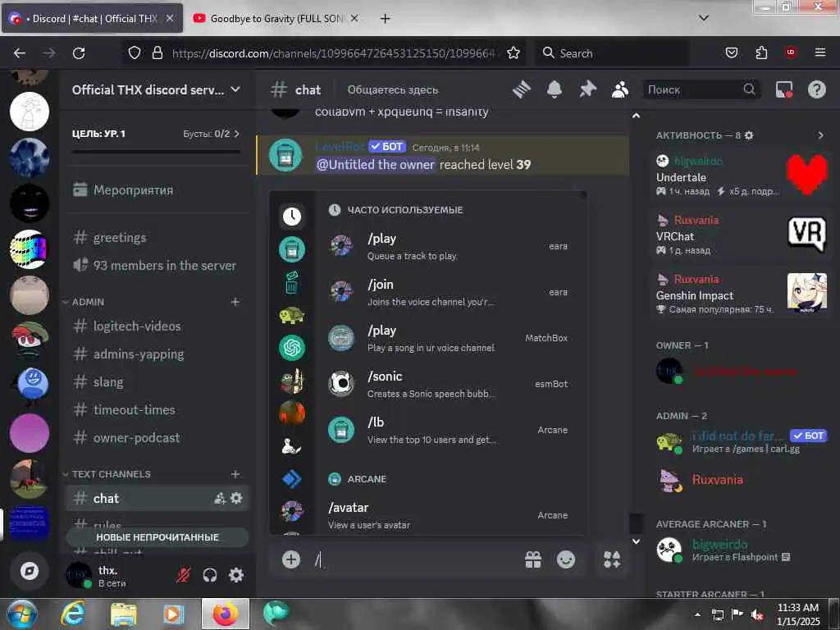Viewport: 840px width, 630px height.
Task: Open bigweirdo member under AVERAGE ARCANER
Action: [742, 550]
